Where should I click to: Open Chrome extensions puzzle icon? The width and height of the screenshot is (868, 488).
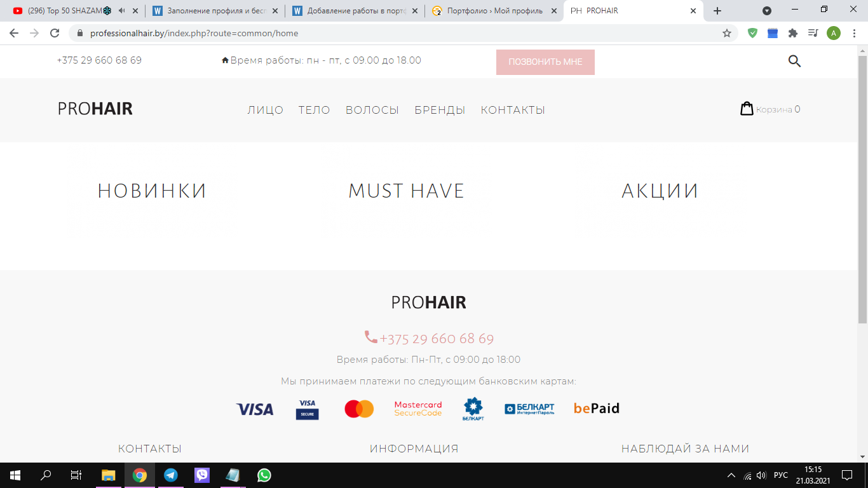[x=792, y=33]
